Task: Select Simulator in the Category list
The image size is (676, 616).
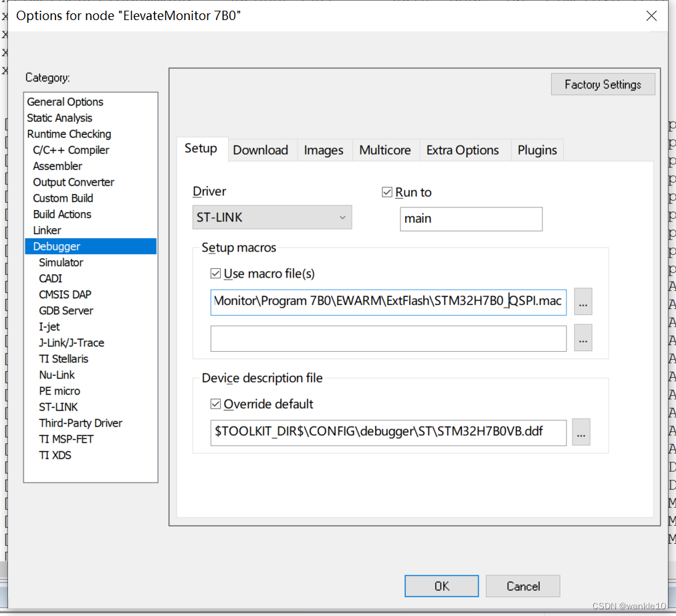Action: [61, 262]
